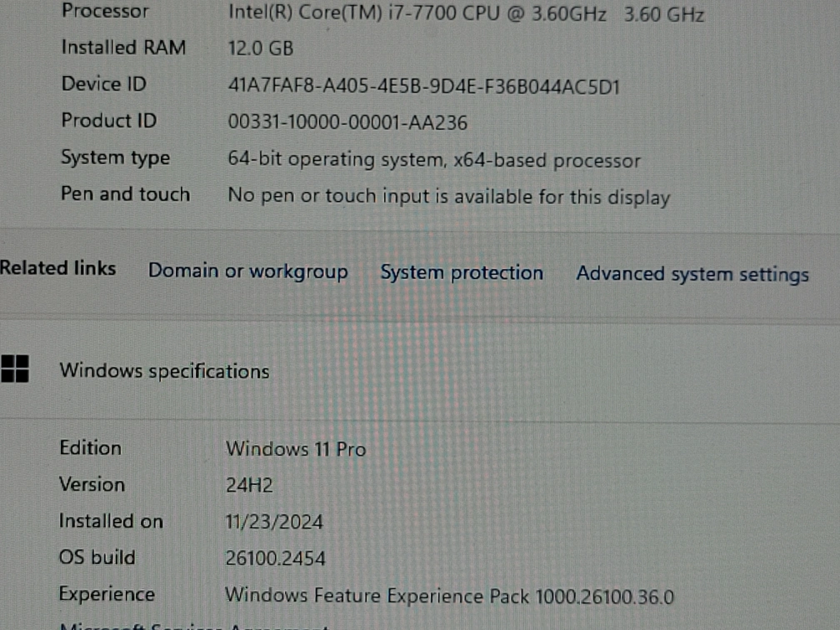Select the Windows Feature Experience Pack value
Image resolution: width=840 pixels, height=630 pixels.
[x=449, y=596]
